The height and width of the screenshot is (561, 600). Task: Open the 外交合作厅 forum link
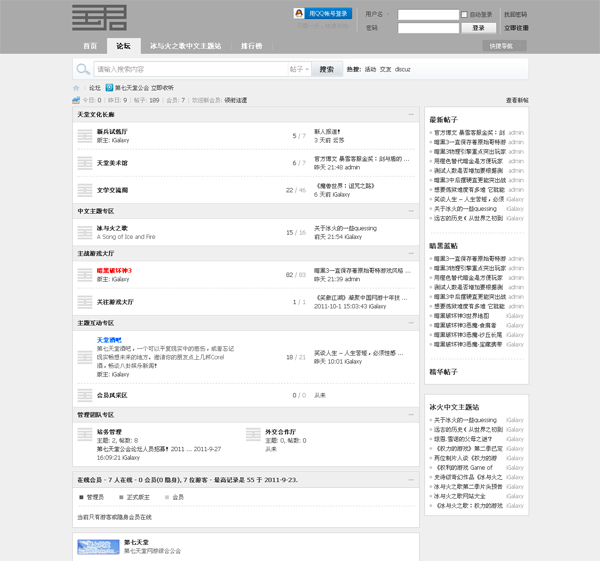tap(280, 432)
